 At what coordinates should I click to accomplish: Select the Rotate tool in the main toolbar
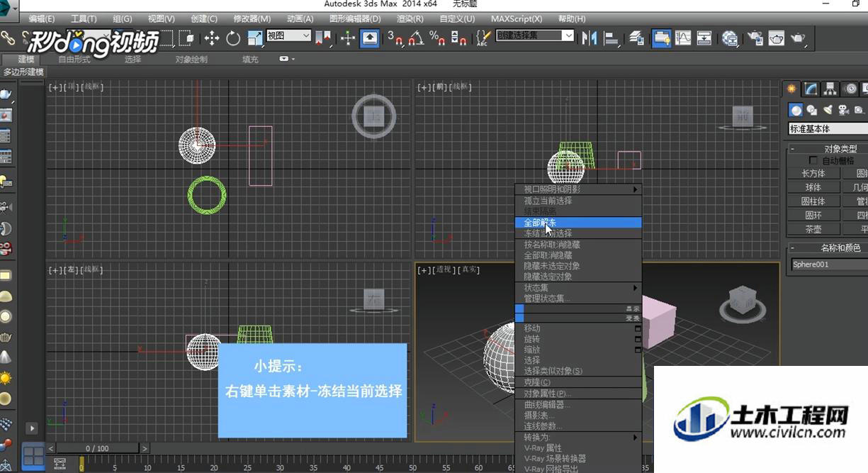(x=233, y=38)
